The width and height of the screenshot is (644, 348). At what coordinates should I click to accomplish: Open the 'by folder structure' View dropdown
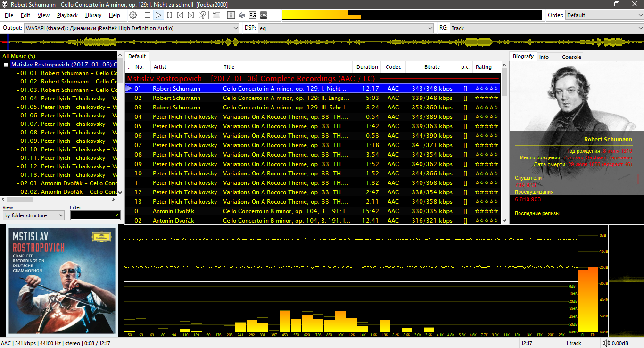point(33,215)
